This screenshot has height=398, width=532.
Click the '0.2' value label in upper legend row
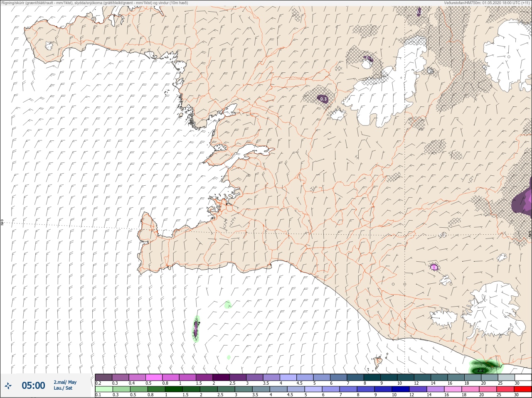(98, 383)
